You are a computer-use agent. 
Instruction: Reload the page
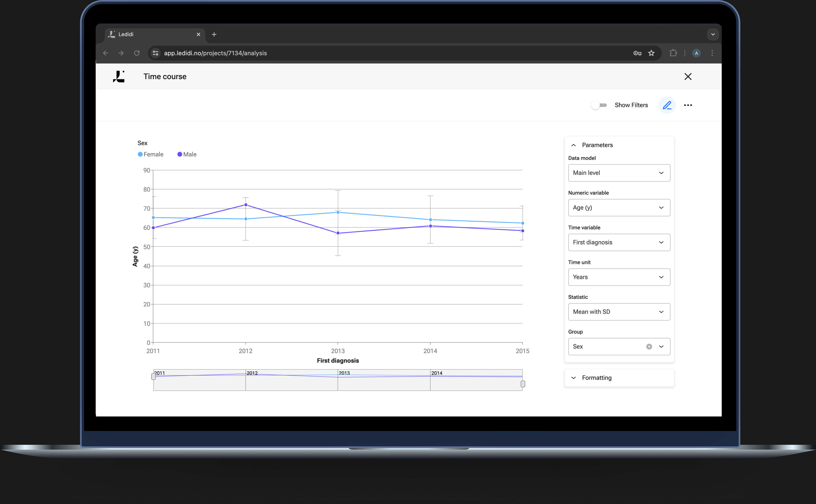[137, 53]
